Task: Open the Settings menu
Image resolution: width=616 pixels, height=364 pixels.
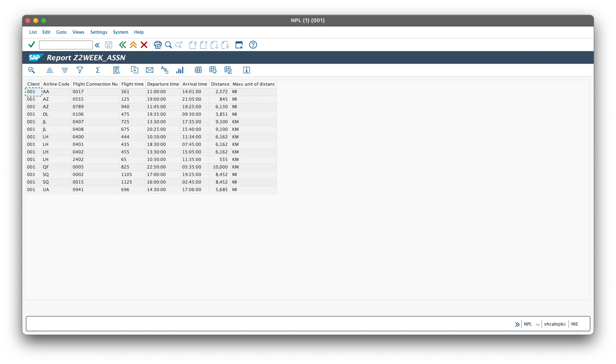Action: pos(99,32)
